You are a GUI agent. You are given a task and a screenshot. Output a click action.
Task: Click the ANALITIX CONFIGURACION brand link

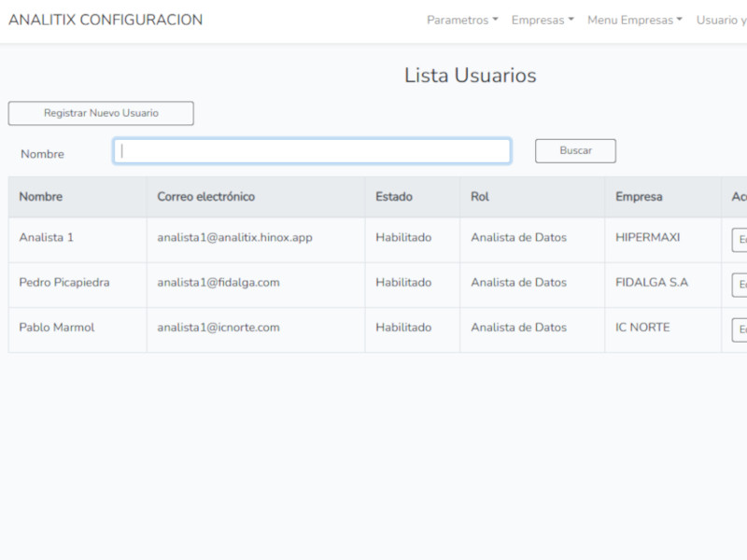click(x=106, y=20)
